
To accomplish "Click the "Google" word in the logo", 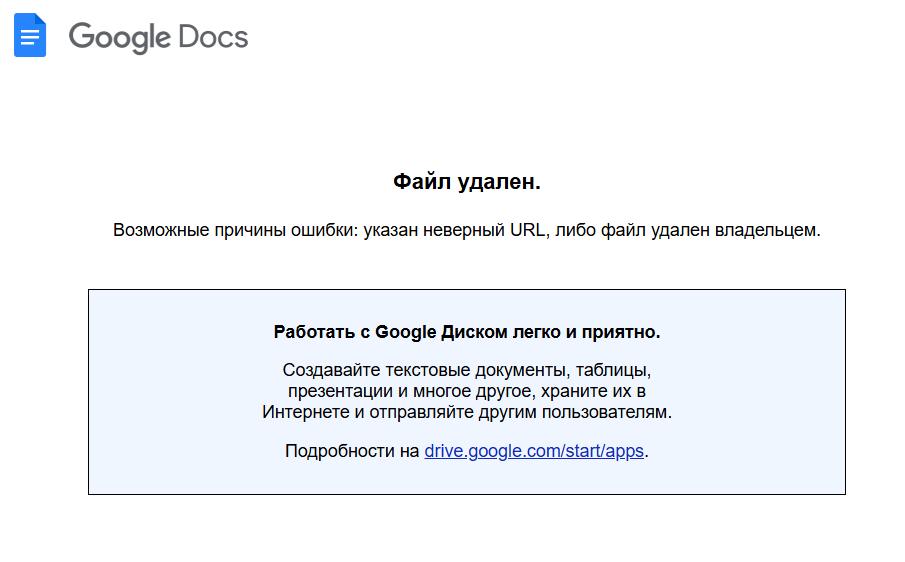I will (120, 38).
